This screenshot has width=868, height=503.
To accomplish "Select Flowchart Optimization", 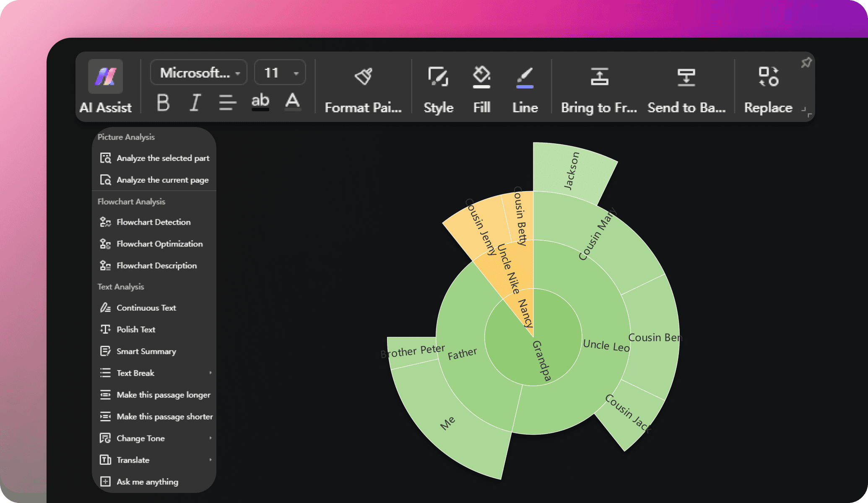I will click(x=154, y=244).
